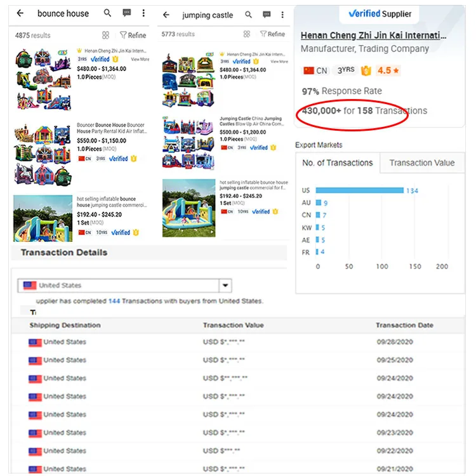Open the overflow menu in bounce house panel
The height and width of the screenshot is (476, 476).
point(143,13)
